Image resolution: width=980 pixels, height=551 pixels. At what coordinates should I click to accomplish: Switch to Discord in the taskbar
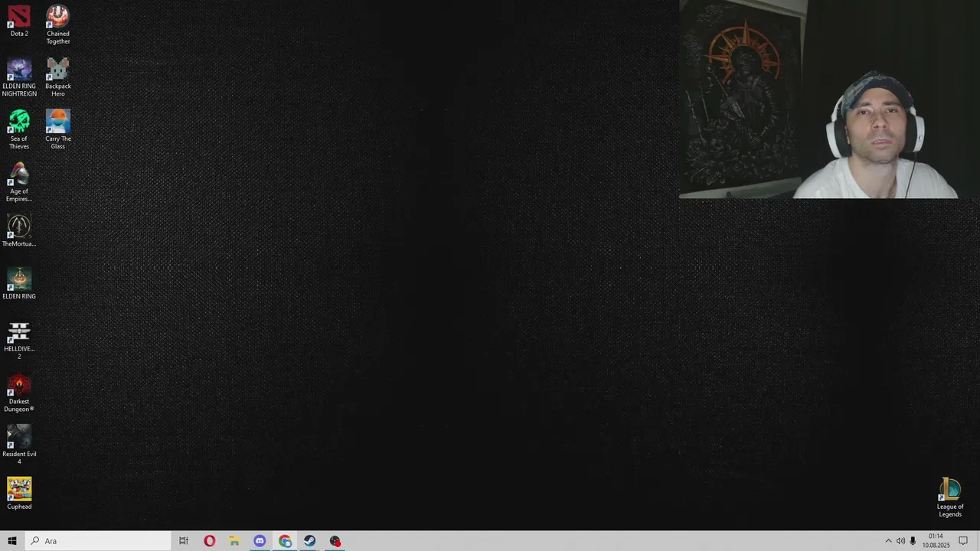click(x=260, y=541)
